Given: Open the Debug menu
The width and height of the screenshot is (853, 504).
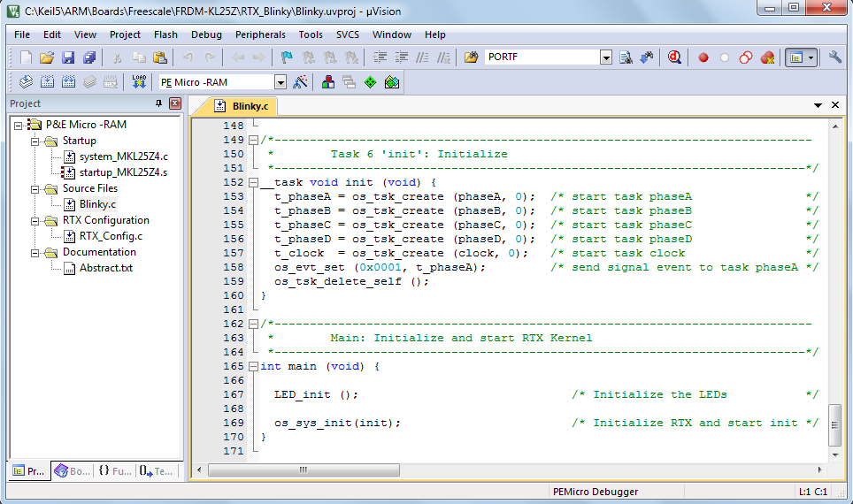Looking at the screenshot, I should (206, 34).
